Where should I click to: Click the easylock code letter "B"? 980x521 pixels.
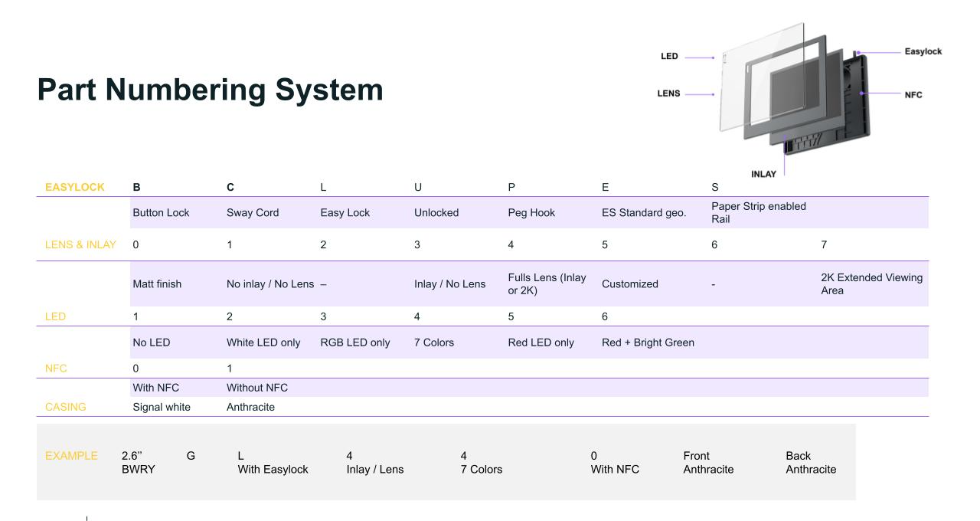tap(137, 186)
